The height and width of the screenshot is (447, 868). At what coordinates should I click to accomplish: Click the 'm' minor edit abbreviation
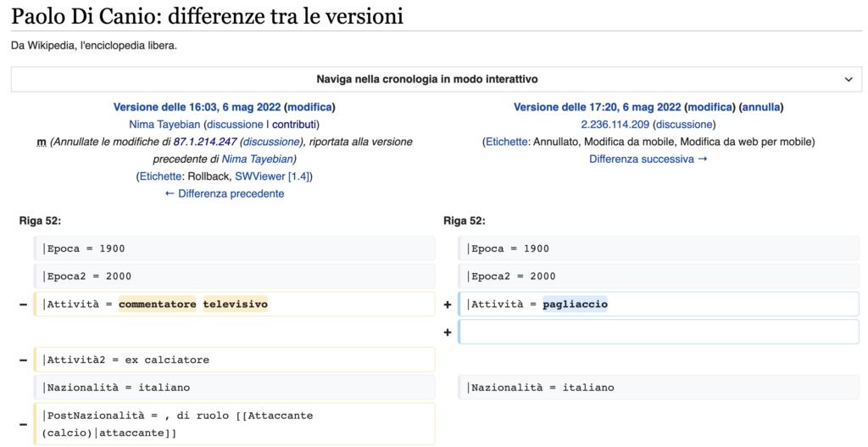[41, 142]
